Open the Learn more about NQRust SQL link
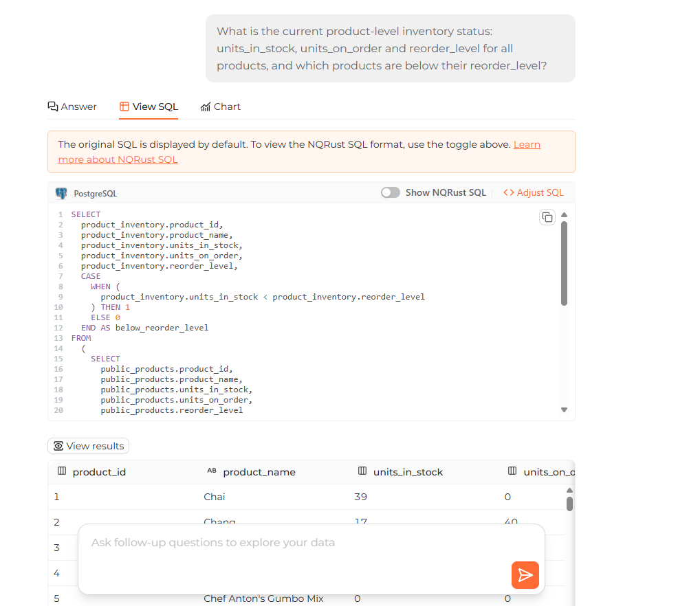 [x=299, y=152]
